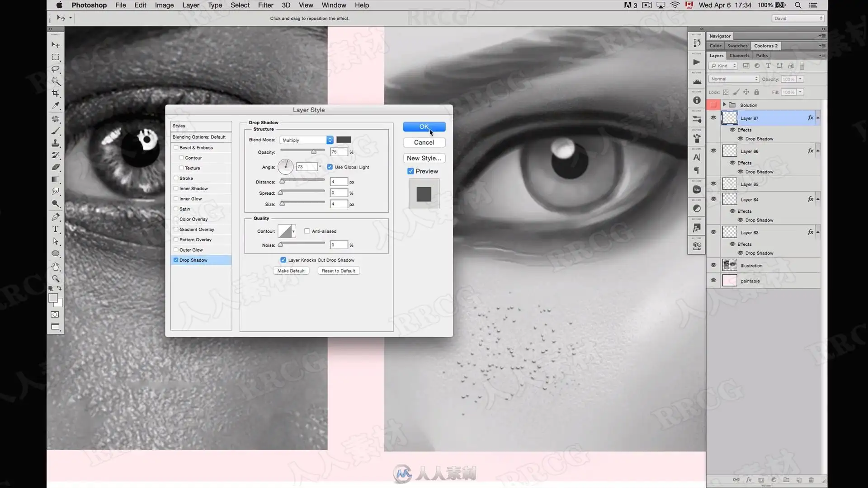Select the Crop tool
The height and width of the screenshot is (488, 868).
tap(56, 94)
